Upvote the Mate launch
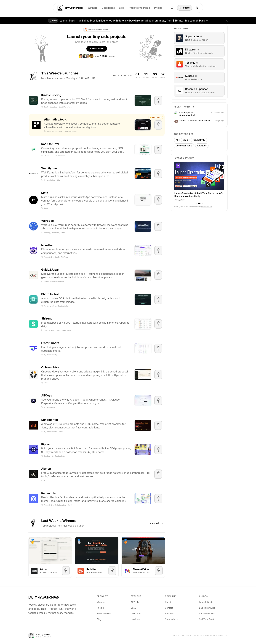Screen dimensions: 256x644 [x=158, y=200]
